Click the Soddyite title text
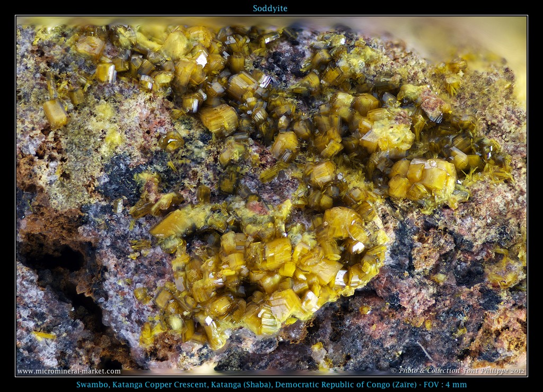 [270, 8]
